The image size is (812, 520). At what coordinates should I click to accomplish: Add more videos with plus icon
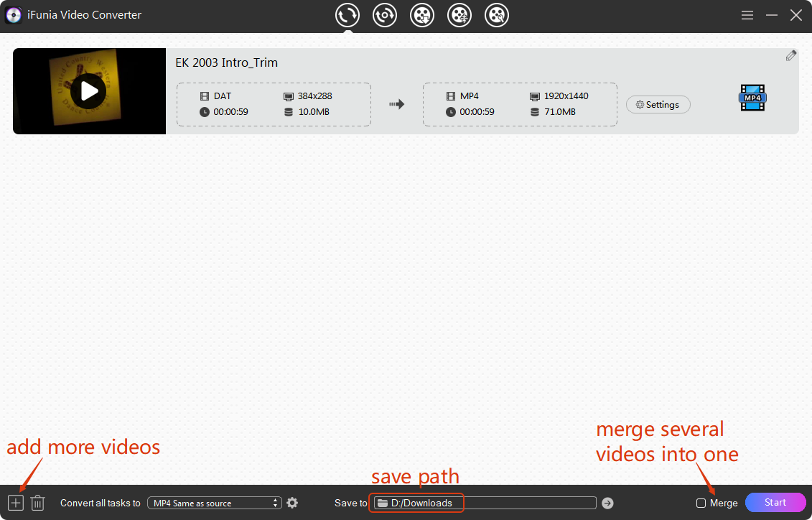pos(16,503)
